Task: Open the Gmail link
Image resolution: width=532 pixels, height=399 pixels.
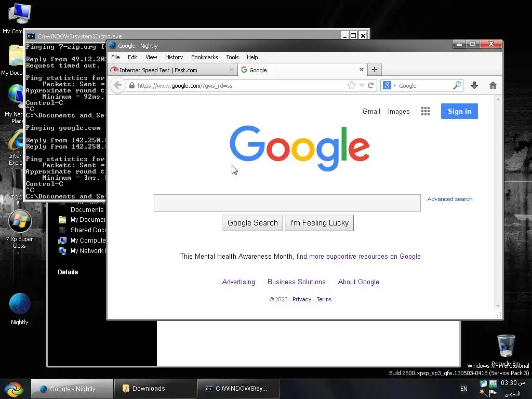Action: pos(371,111)
